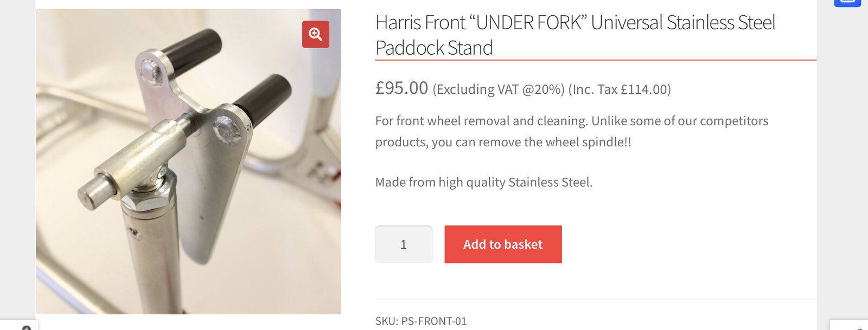Image resolution: width=868 pixels, height=330 pixels.
Task: Click the red magnifier zoom icon
Action: pos(316,34)
